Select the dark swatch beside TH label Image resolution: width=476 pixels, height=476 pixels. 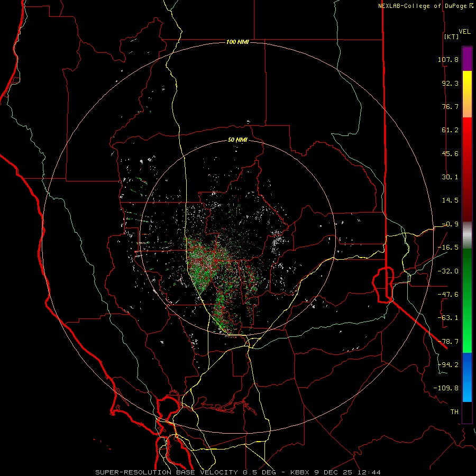point(467,412)
